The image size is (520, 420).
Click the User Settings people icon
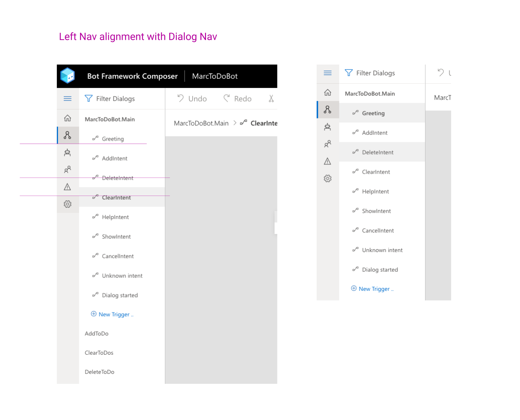click(68, 169)
